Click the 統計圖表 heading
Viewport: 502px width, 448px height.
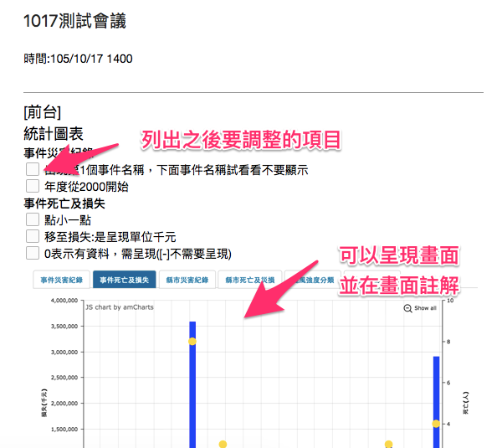tap(54, 134)
